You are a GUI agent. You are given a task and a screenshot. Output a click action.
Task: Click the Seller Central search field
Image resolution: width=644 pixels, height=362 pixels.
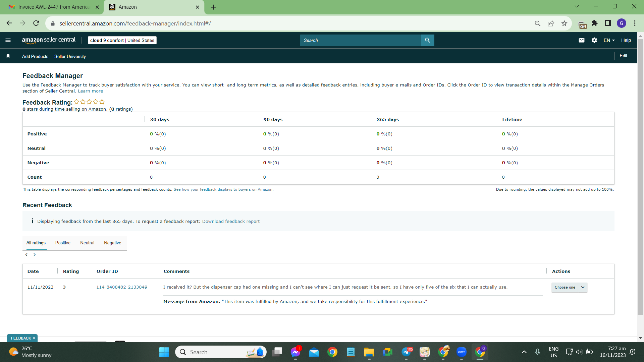pyautogui.click(x=361, y=40)
